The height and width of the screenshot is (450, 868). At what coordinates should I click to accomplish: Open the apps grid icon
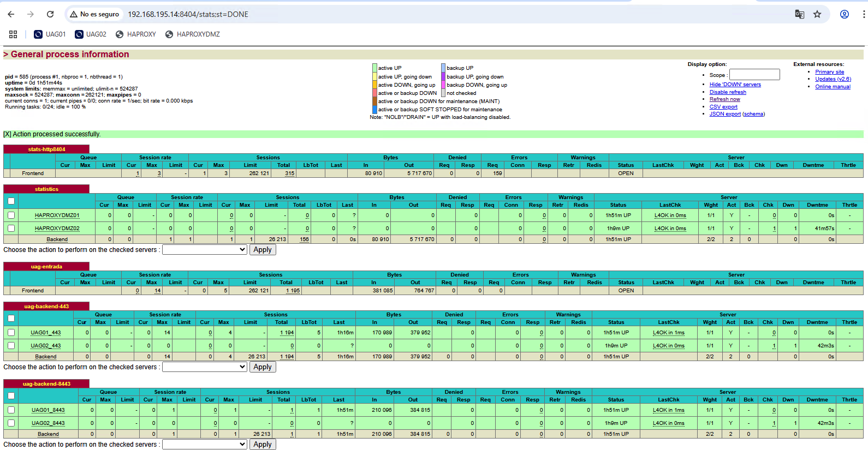coord(13,34)
